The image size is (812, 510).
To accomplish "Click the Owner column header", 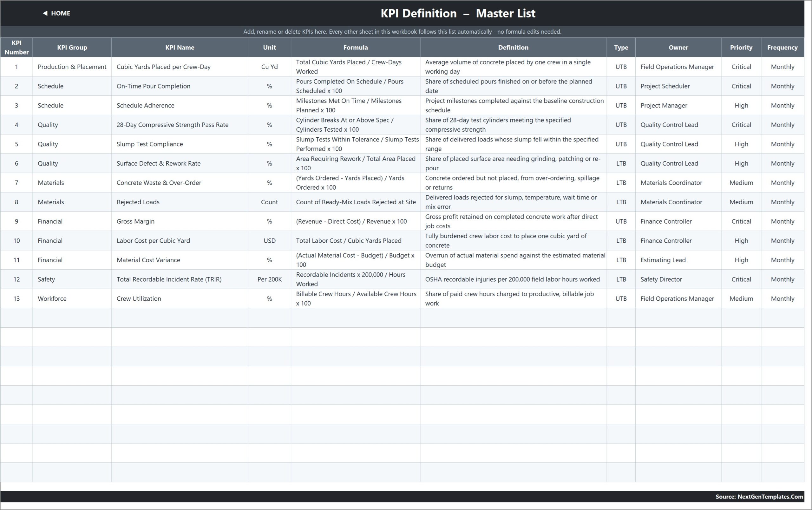I will point(678,47).
